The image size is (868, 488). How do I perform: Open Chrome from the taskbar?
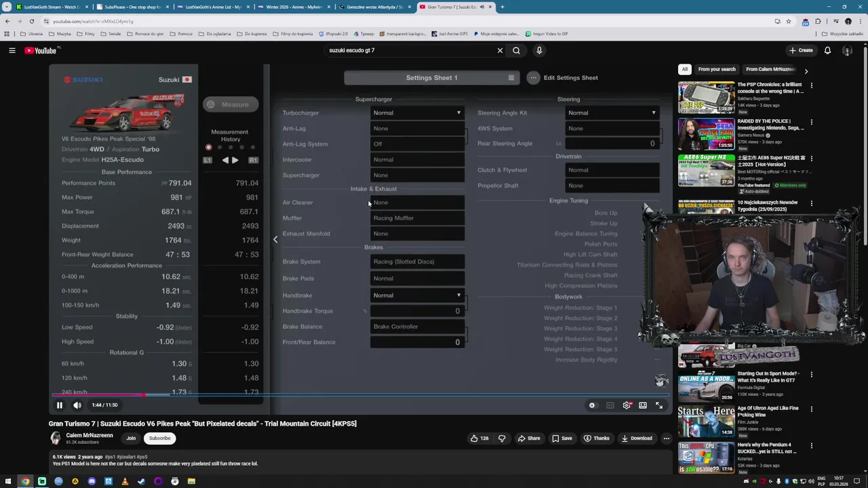(x=25, y=481)
